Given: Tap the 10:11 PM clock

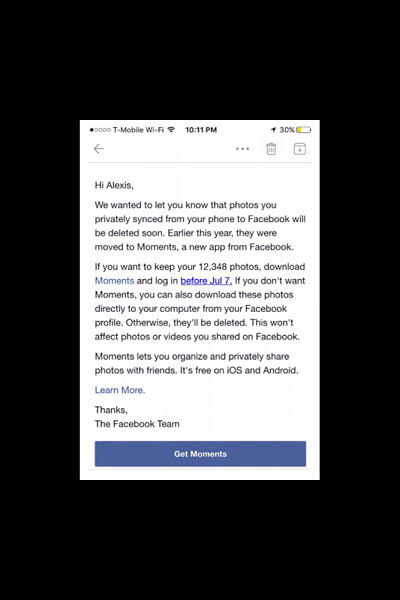Looking at the screenshot, I should click(201, 130).
